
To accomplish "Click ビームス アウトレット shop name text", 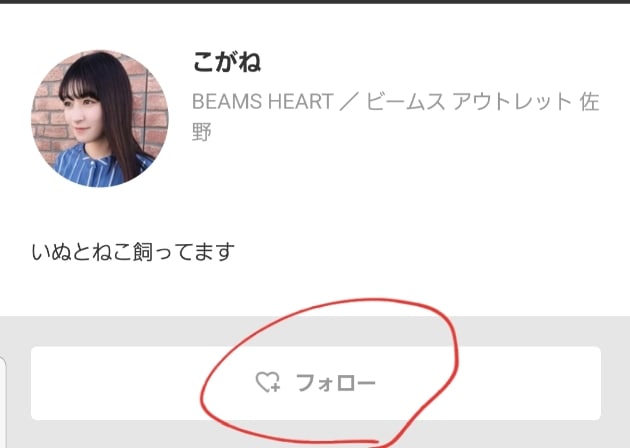I will (x=468, y=101).
